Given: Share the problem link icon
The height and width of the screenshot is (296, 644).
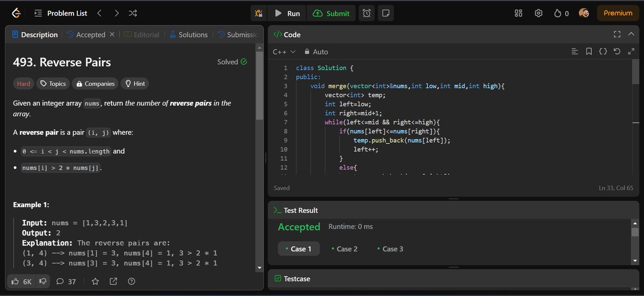Looking at the screenshot, I should pyautogui.click(x=113, y=281).
